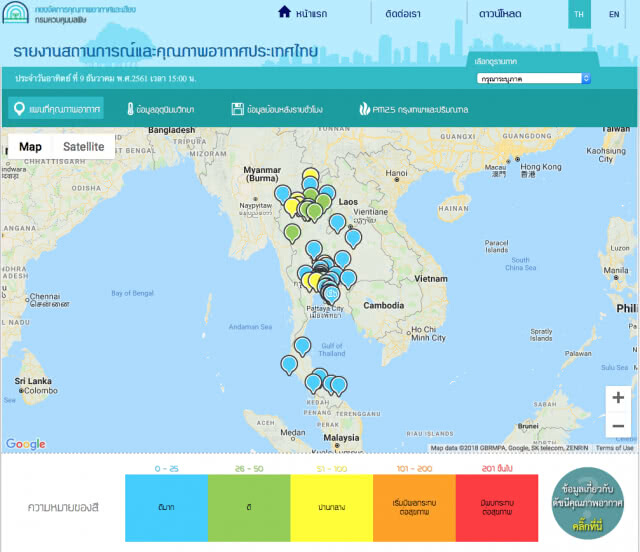The height and width of the screenshot is (552, 640).
Task: Click the page title about Thailand air quality
Action: [165, 51]
